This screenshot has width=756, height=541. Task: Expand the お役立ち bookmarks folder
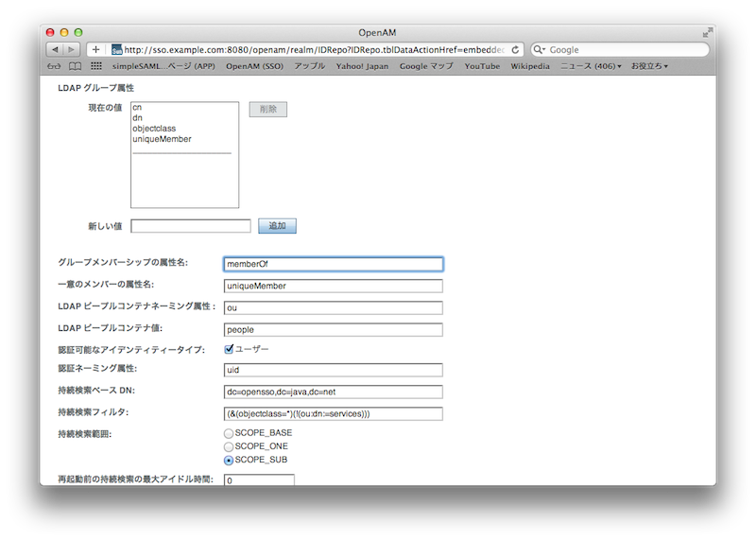click(x=649, y=66)
